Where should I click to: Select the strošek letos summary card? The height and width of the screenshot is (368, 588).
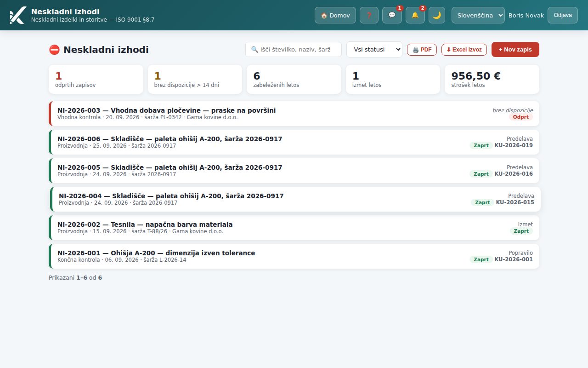tap(492, 79)
